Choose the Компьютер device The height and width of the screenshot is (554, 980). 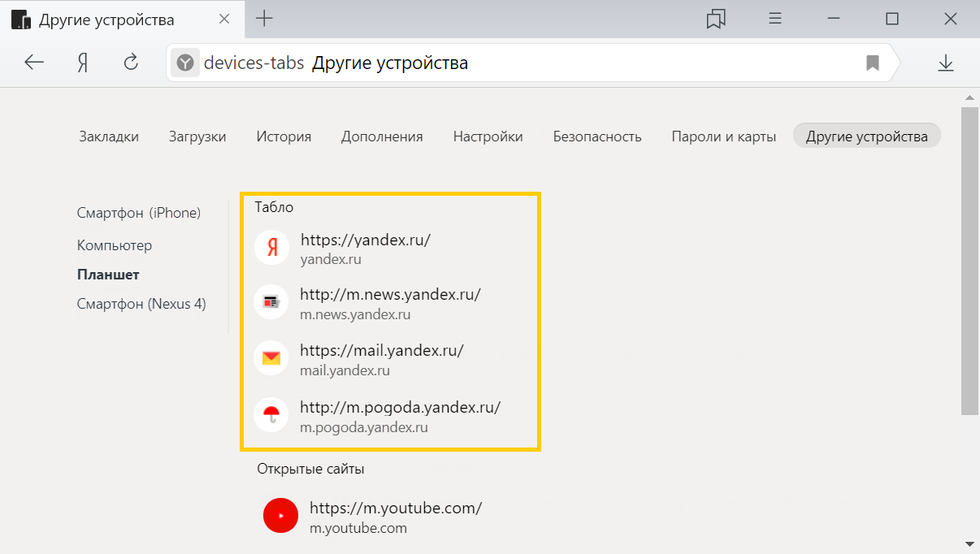pyautogui.click(x=115, y=245)
